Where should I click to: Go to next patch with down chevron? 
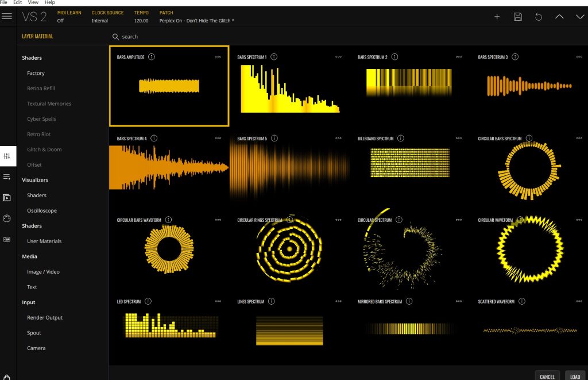point(580,17)
